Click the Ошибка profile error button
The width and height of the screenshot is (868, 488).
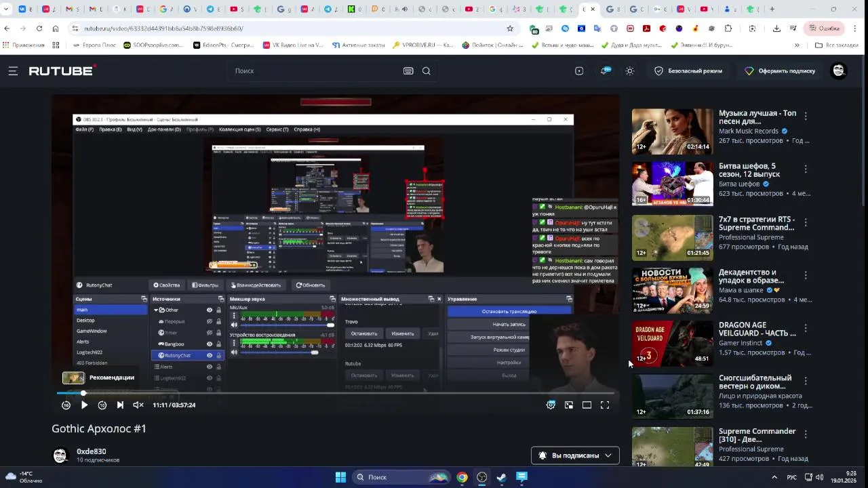(824, 28)
